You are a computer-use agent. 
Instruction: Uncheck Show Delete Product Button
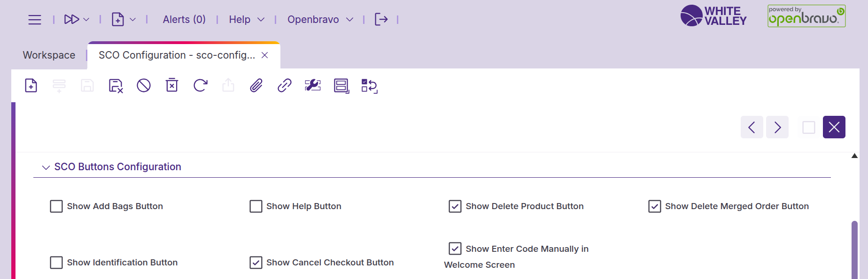[x=455, y=206]
